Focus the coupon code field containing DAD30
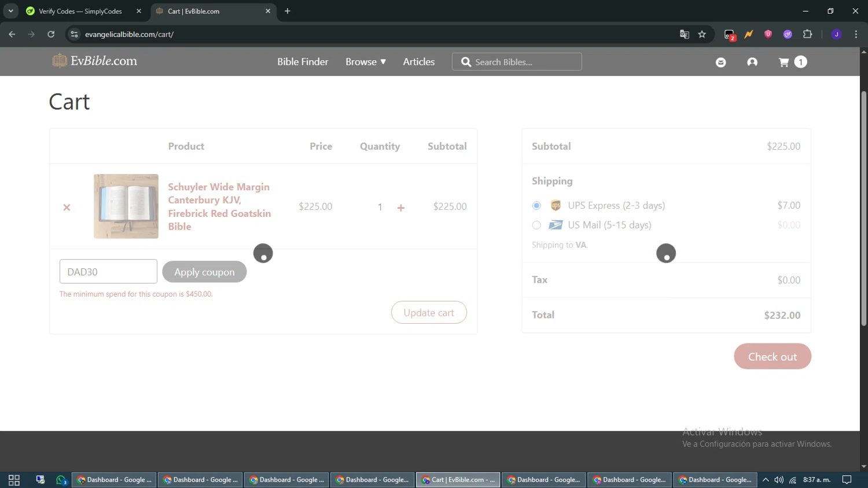 pyautogui.click(x=108, y=271)
